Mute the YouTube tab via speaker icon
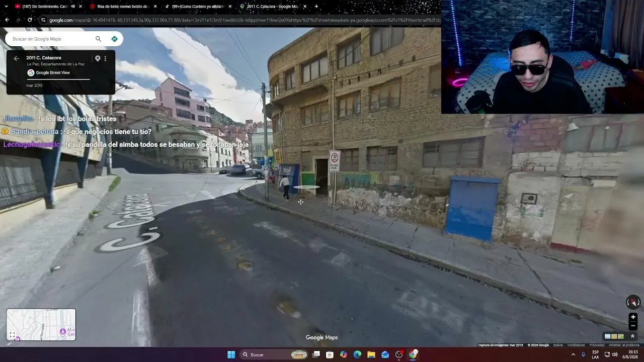644x362 pixels. pyautogui.click(x=73, y=7)
